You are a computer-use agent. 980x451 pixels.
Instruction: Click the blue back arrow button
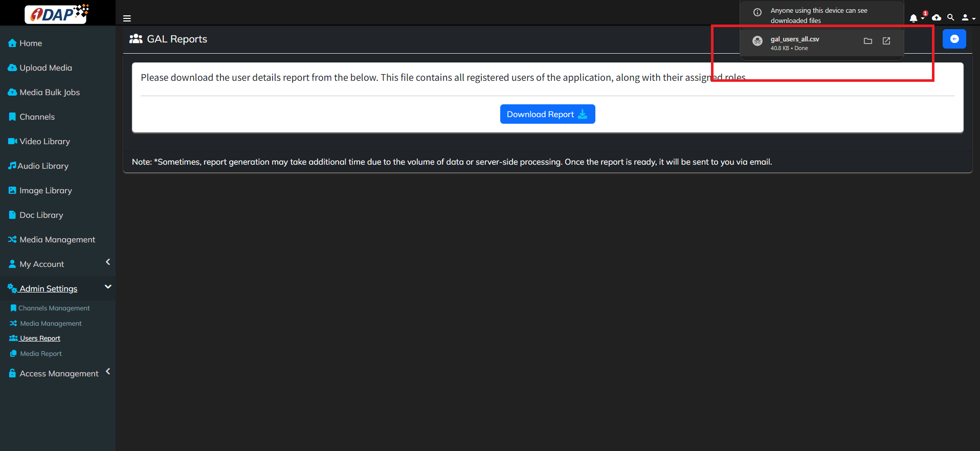click(x=954, y=39)
